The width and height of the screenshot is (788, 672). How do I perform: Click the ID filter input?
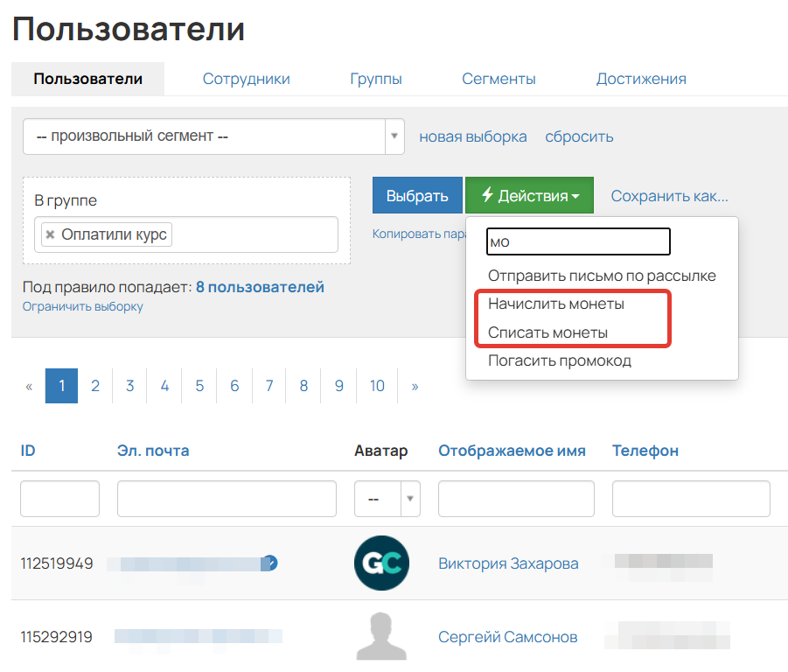tap(59, 499)
